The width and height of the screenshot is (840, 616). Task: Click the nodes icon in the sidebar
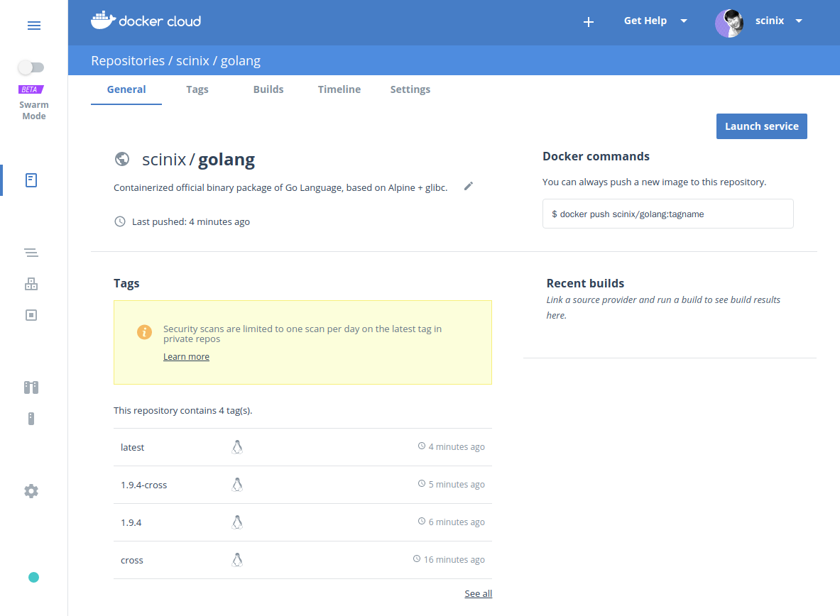[31, 419]
